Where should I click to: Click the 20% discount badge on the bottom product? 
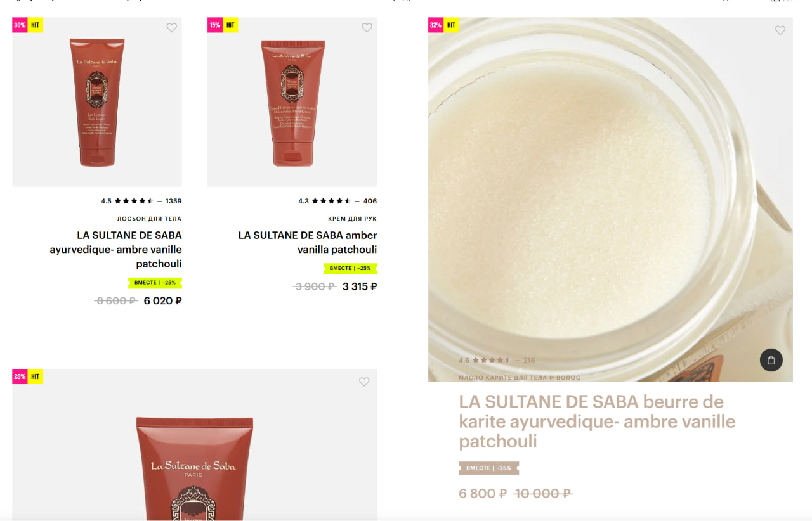pos(20,376)
